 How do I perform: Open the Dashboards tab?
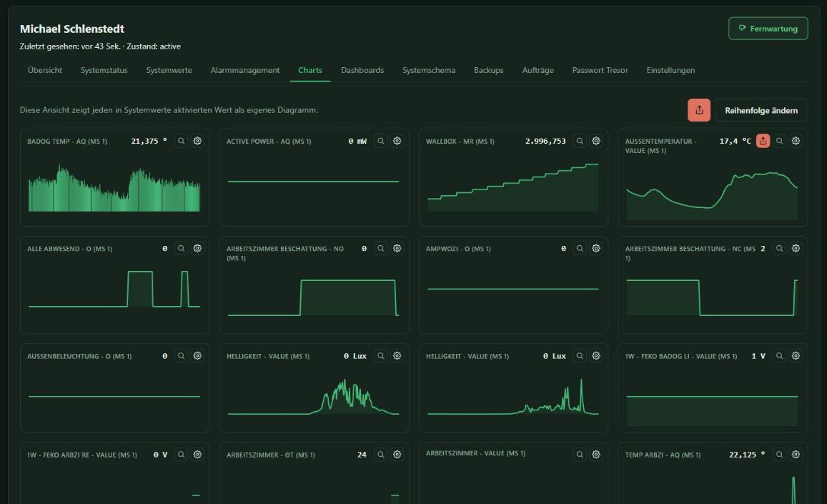coord(362,70)
